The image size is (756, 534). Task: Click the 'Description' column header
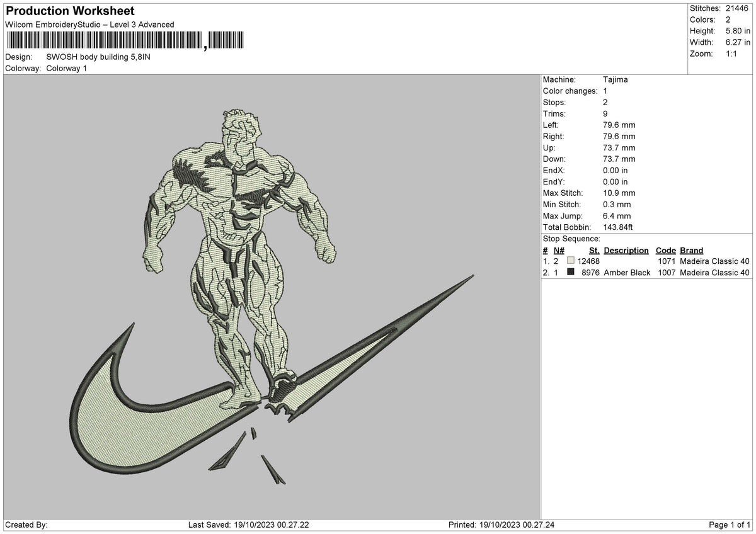click(x=626, y=251)
